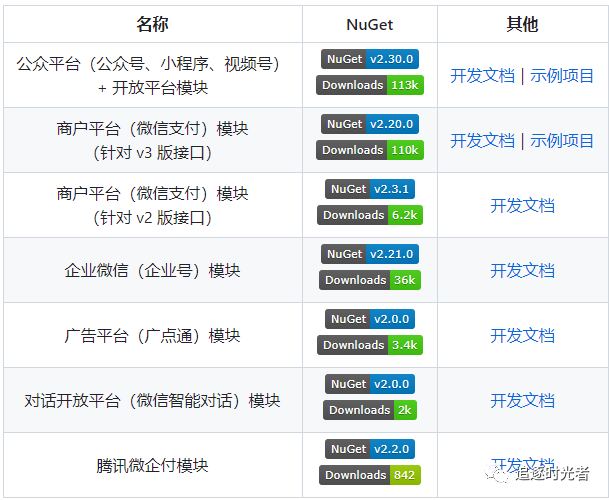Open 示例项目 link in 公众平台 row
The width and height of the screenshot is (609, 500).
click(x=562, y=75)
